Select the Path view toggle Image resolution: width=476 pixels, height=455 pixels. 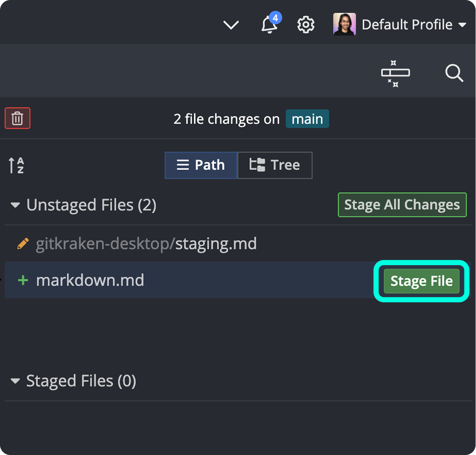tap(201, 165)
